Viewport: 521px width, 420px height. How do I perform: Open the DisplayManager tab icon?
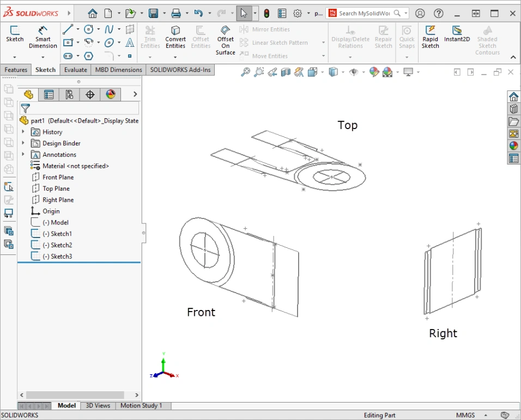click(110, 95)
